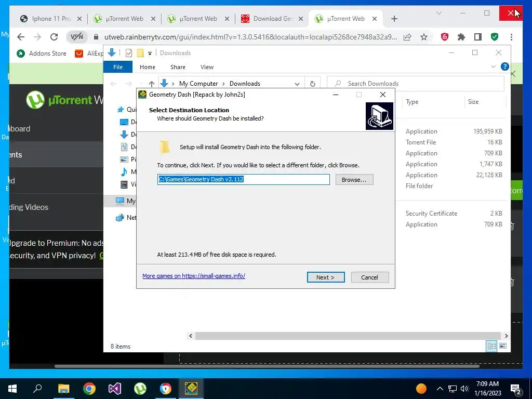Click Downloads in the address breadcrumb
The width and height of the screenshot is (532, 399).
pos(245,84)
